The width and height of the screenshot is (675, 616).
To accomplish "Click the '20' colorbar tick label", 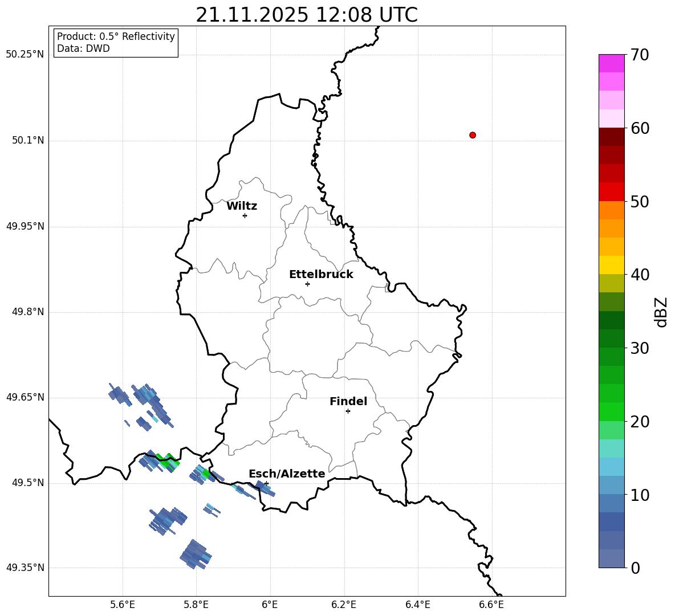I will point(640,422).
